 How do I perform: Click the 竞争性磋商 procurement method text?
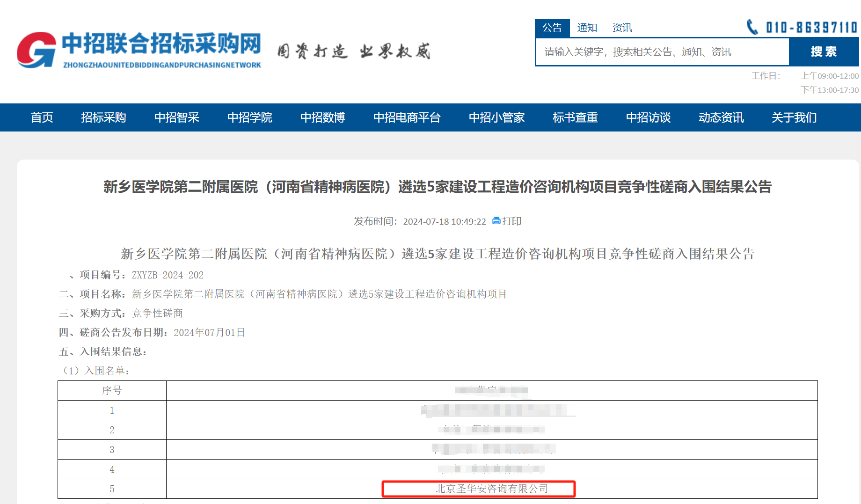158,313
